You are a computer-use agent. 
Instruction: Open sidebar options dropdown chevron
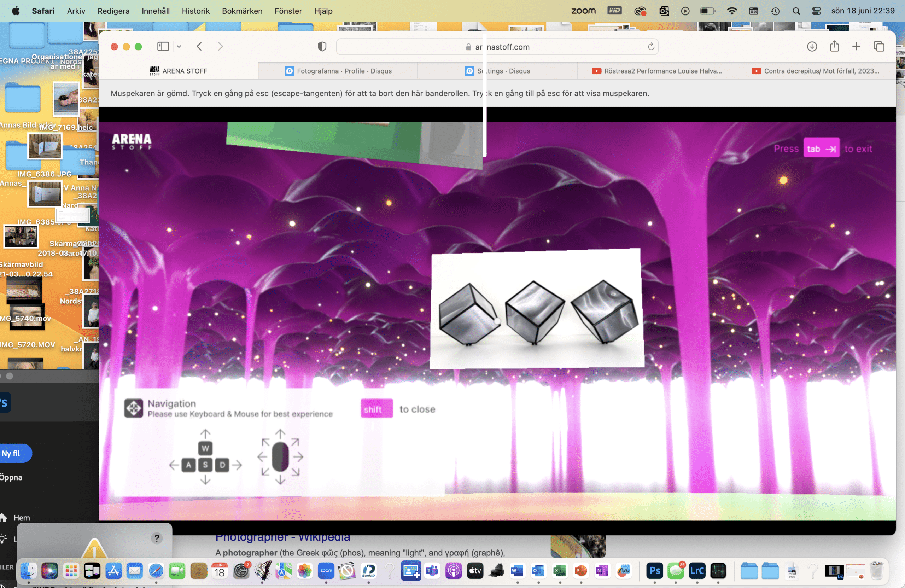point(179,46)
